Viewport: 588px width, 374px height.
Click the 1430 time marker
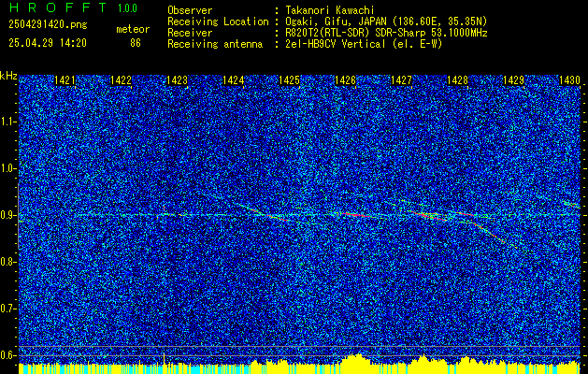coord(569,80)
